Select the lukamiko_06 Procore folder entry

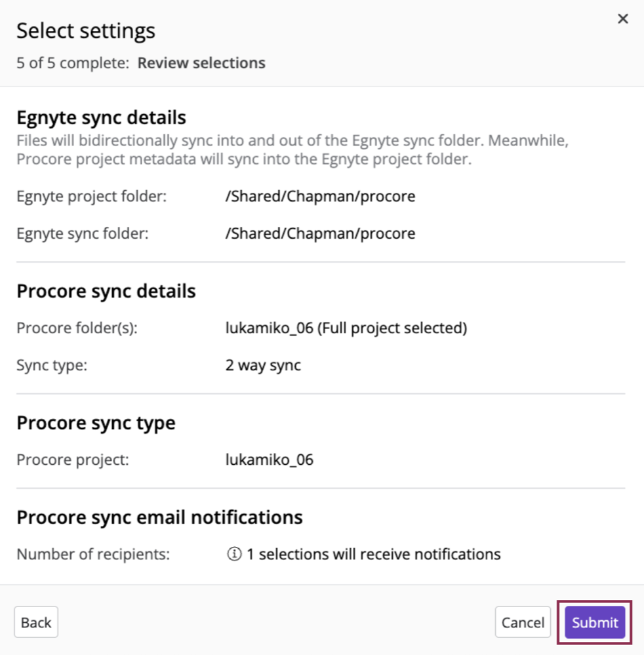(346, 328)
